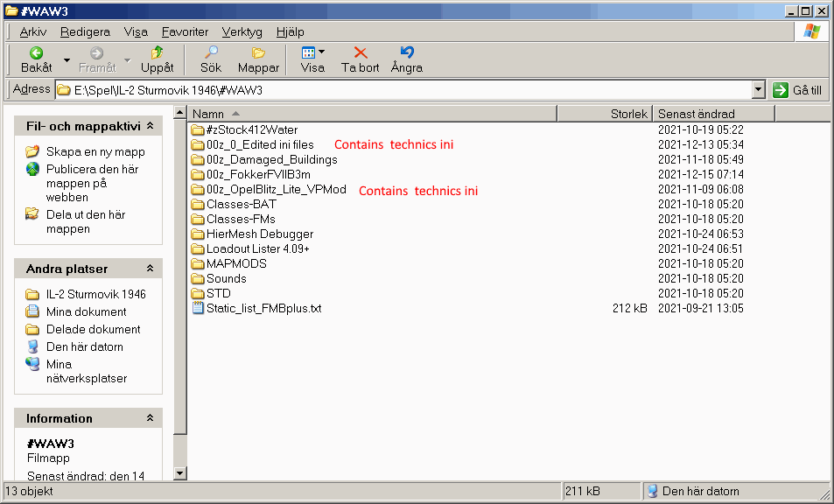Open Delade dokument link
Viewport: 834px width, 504px height.
[93, 329]
